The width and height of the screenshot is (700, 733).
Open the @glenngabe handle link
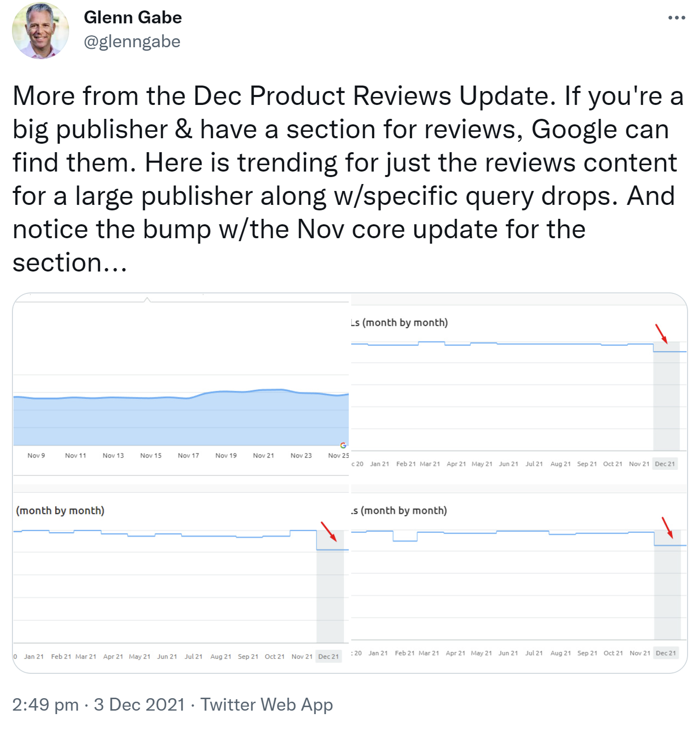(132, 41)
